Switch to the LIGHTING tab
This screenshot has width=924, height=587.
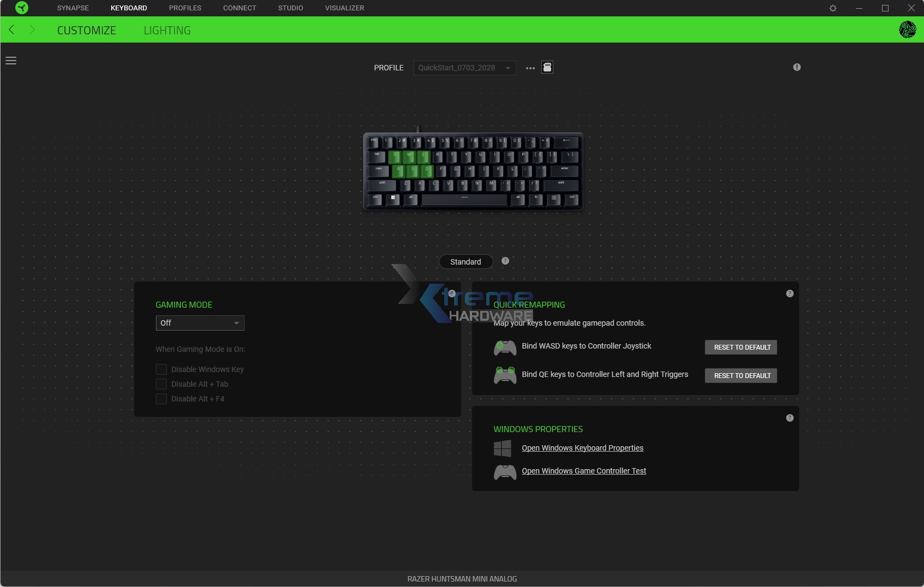167,30
